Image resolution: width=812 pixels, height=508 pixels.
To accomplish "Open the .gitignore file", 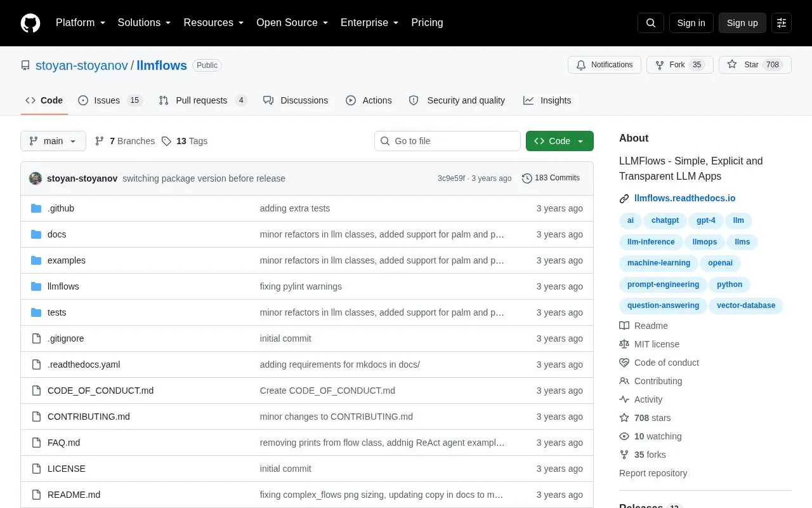I will tap(65, 338).
